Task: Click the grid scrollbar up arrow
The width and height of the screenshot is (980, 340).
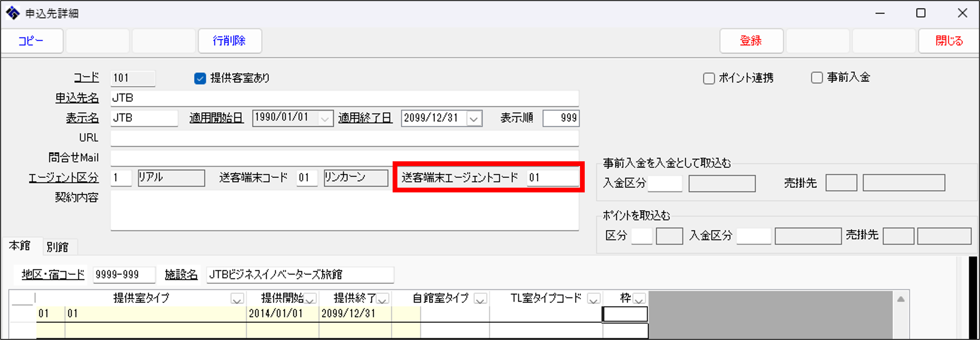Action: [x=901, y=299]
